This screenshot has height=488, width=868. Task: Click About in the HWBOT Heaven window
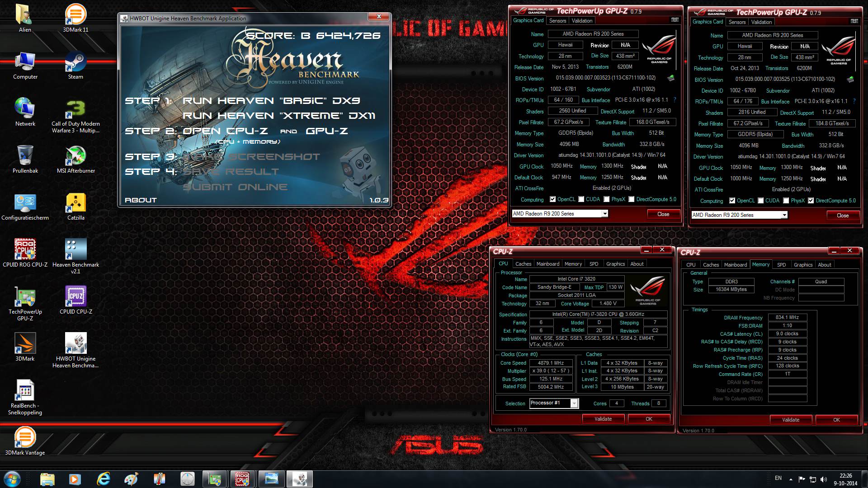tap(141, 200)
